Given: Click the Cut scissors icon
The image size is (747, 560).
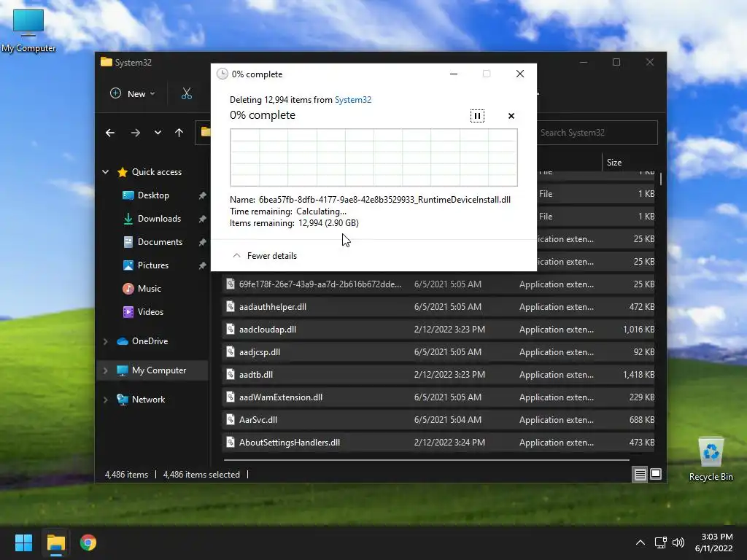Looking at the screenshot, I should point(187,94).
